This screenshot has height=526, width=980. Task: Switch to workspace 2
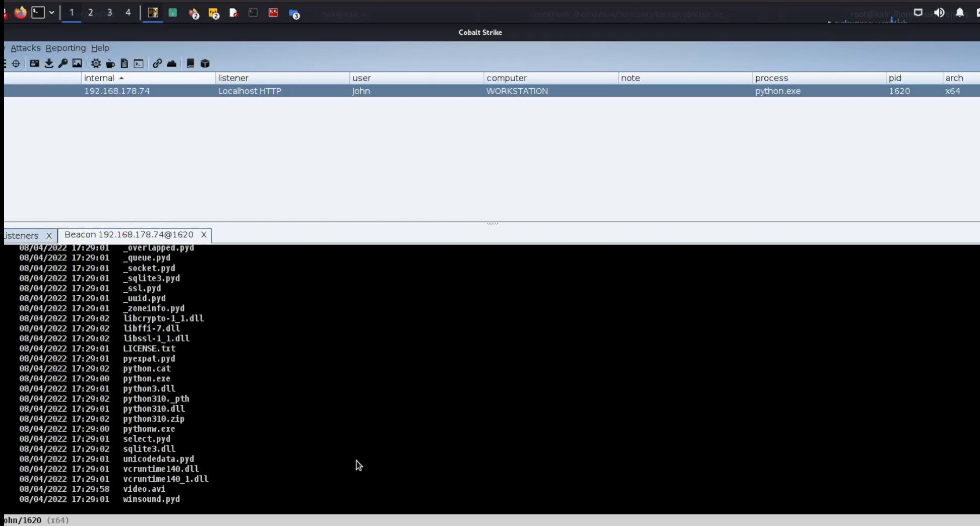tap(90, 13)
